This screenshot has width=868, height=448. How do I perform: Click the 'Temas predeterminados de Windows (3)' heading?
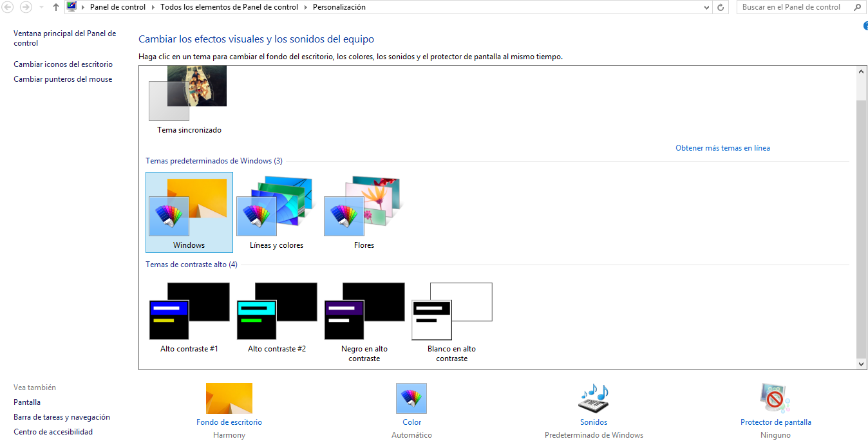coord(214,161)
